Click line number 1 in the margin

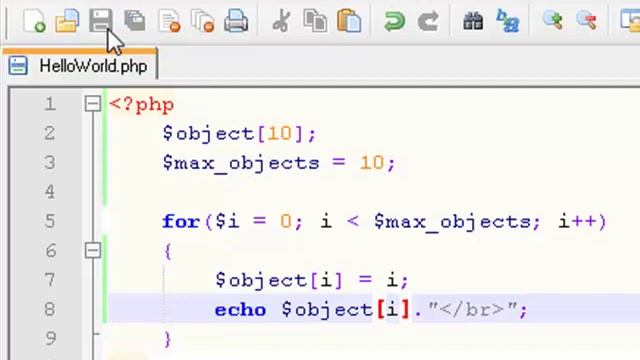(50, 104)
